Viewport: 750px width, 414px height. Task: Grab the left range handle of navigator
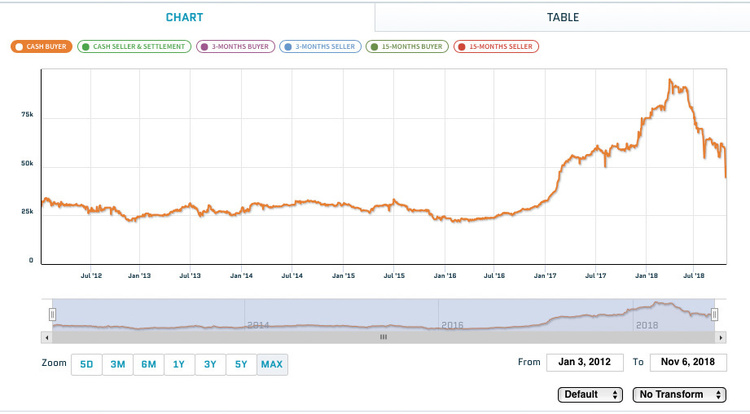click(52, 315)
